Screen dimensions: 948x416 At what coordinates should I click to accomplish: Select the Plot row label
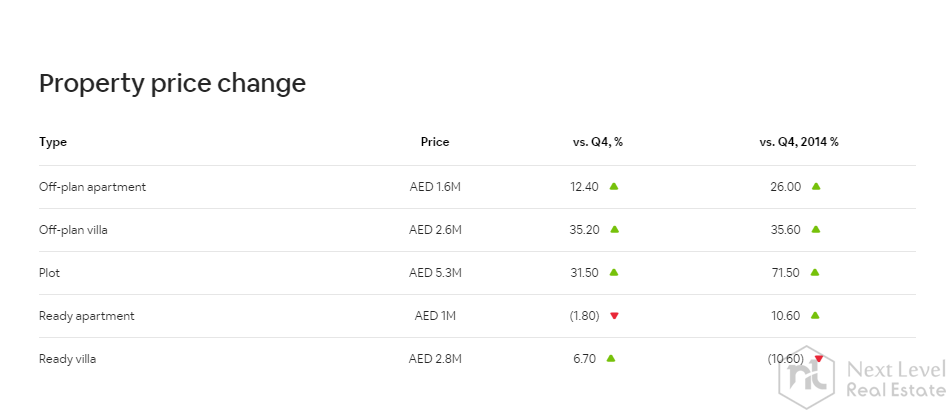point(50,273)
